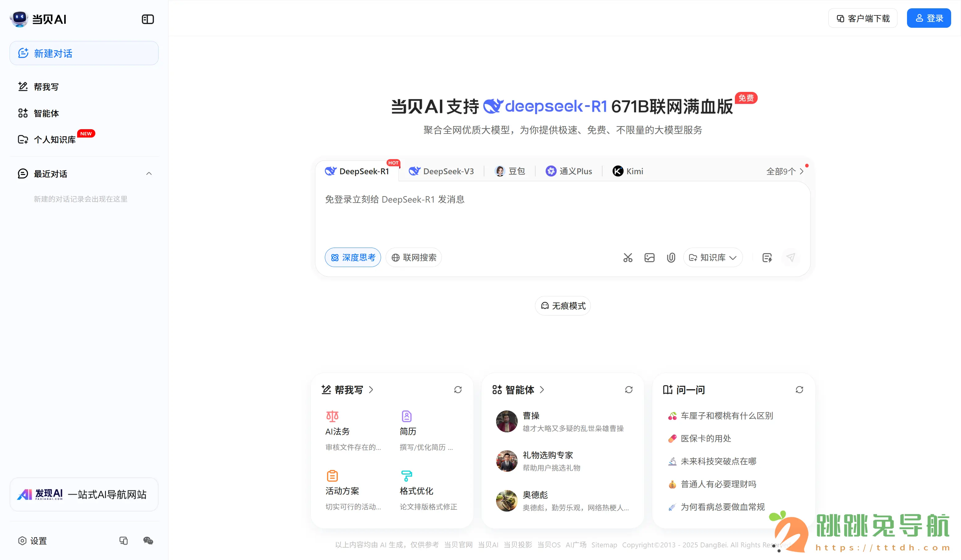Ask 普通人有必要理财吗
Screen dimensions: 961x560
pyautogui.click(x=712, y=484)
